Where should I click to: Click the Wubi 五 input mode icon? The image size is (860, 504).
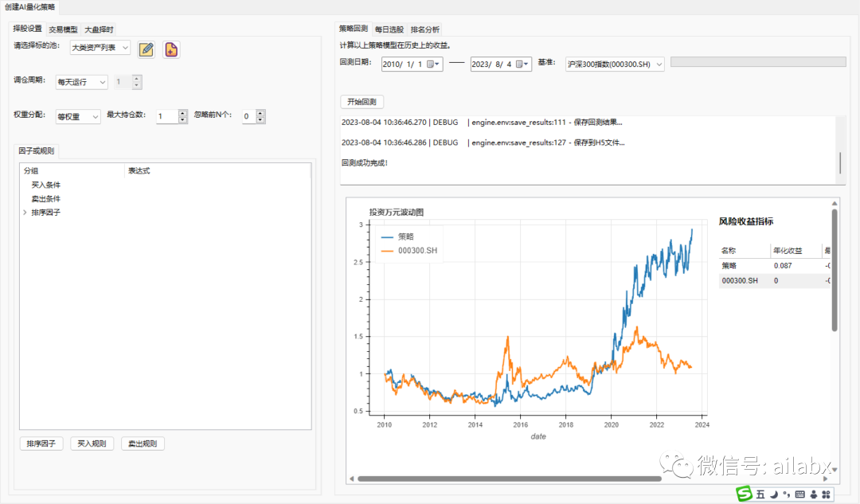point(760,494)
